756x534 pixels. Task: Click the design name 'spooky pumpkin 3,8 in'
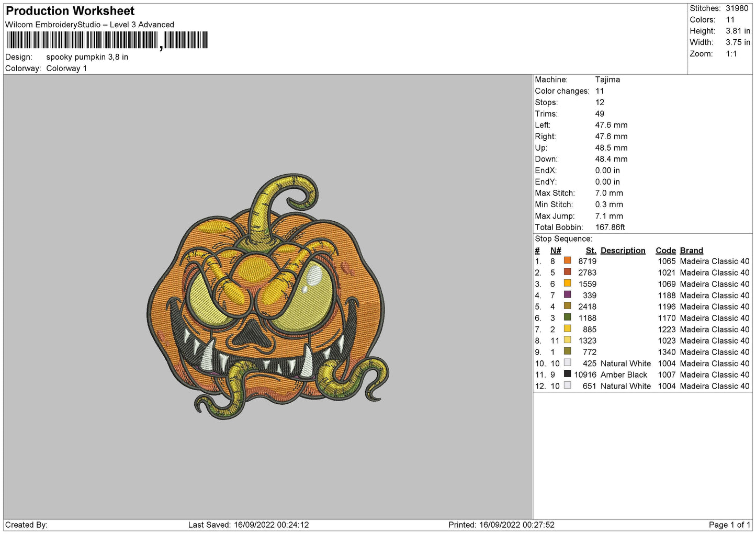coord(87,57)
